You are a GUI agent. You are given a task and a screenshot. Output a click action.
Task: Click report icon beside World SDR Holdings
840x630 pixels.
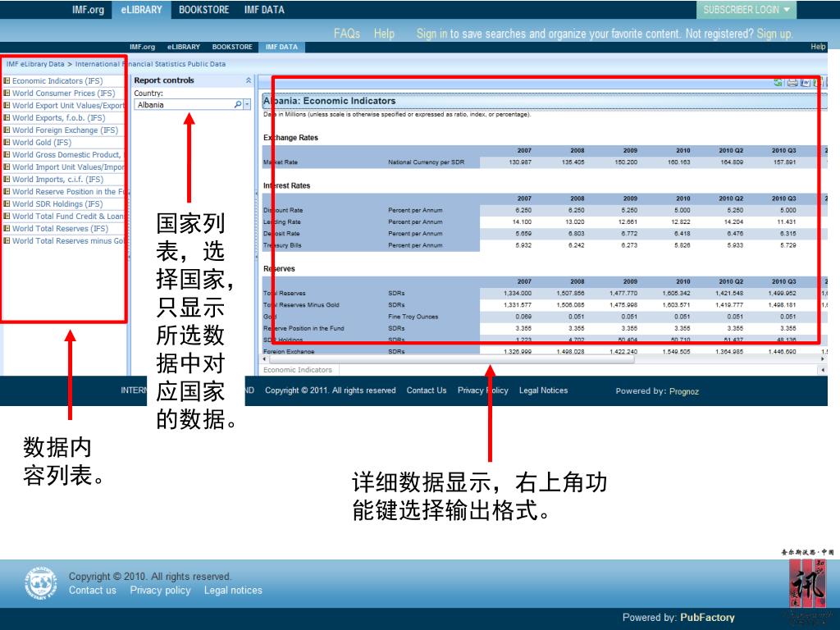(x=7, y=203)
